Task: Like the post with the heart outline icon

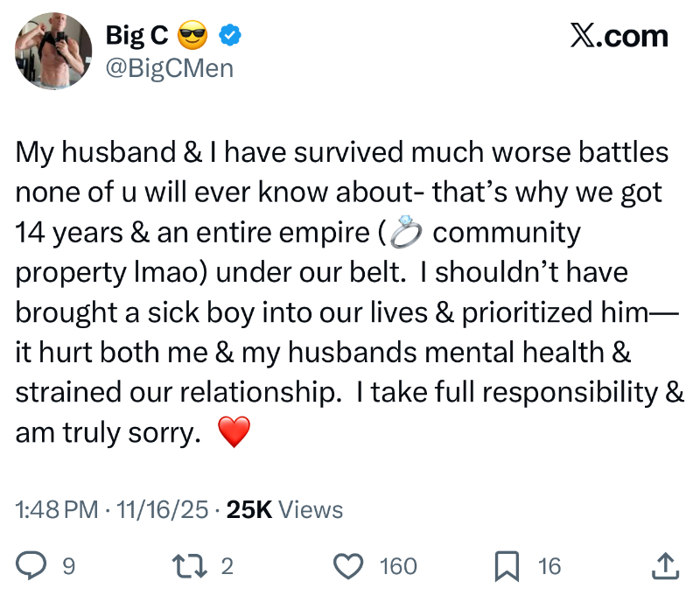Action: point(350,566)
